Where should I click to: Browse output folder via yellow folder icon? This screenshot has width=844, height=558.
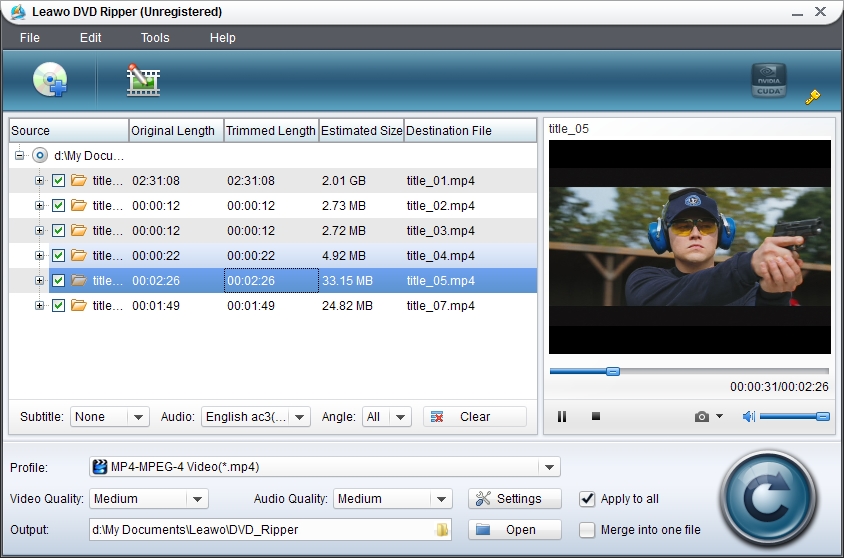[442, 530]
